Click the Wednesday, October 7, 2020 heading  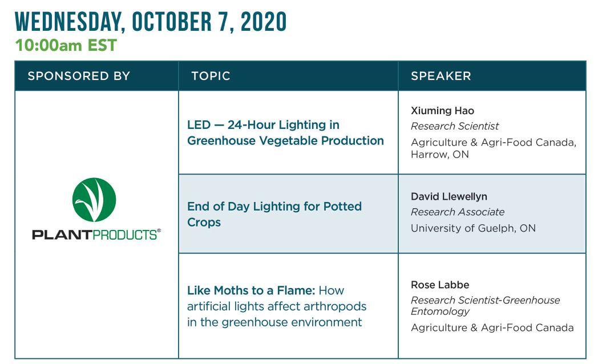[x=151, y=22]
